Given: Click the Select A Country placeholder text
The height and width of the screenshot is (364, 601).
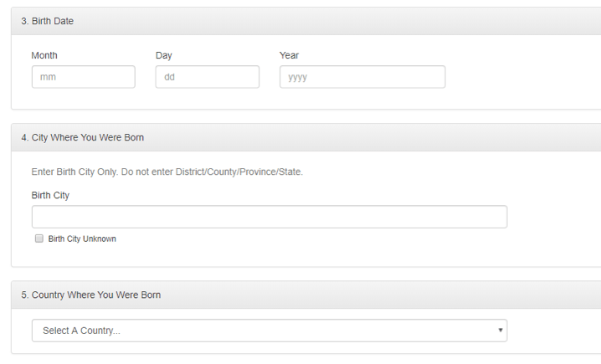Looking at the screenshot, I should pos(81,331).
